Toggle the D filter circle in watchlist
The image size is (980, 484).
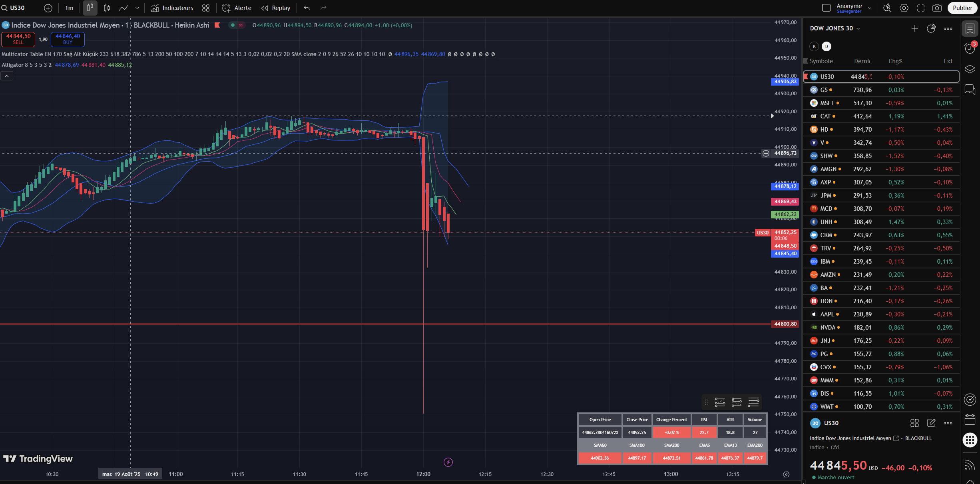[827, 46]
